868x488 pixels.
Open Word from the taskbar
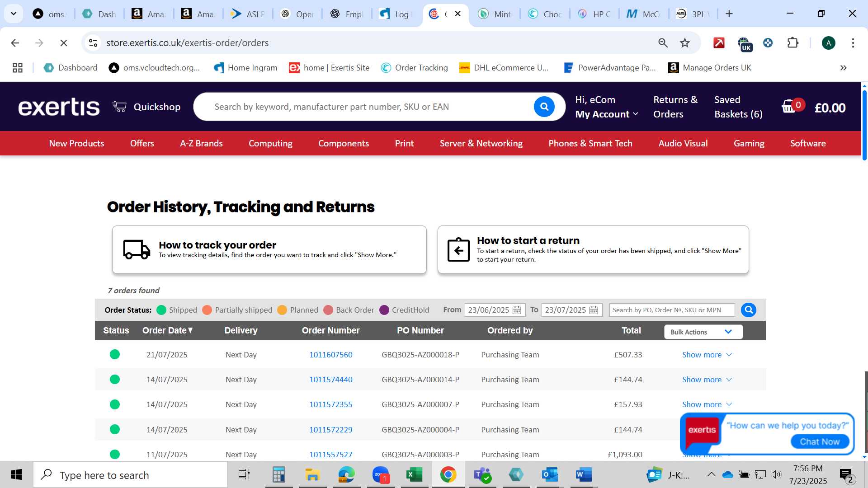click(584, 474)
